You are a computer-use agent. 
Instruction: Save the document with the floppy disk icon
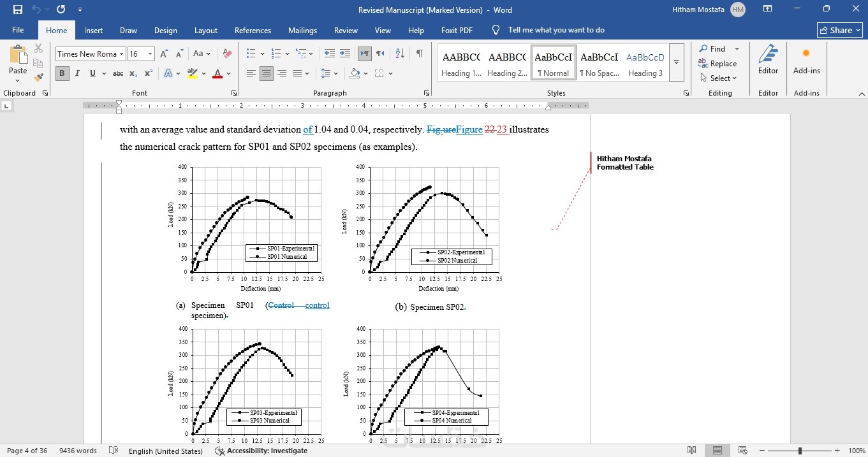(17, 10)
